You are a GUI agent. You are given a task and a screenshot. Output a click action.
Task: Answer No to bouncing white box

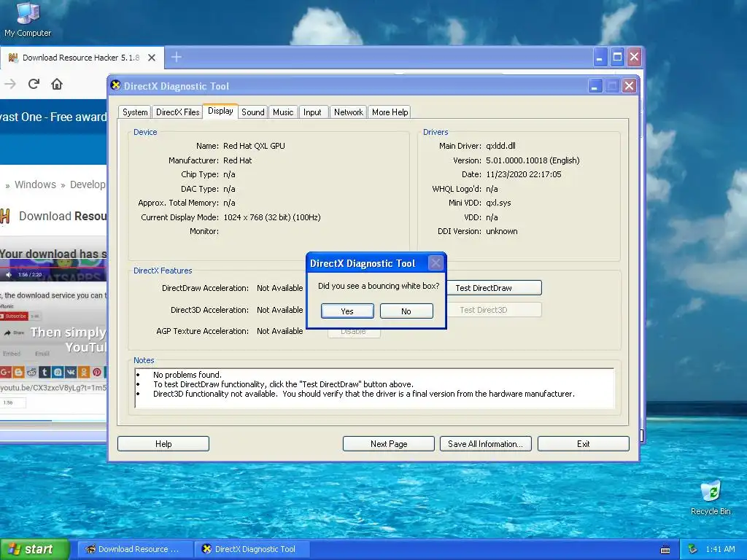tap(406, 311)
